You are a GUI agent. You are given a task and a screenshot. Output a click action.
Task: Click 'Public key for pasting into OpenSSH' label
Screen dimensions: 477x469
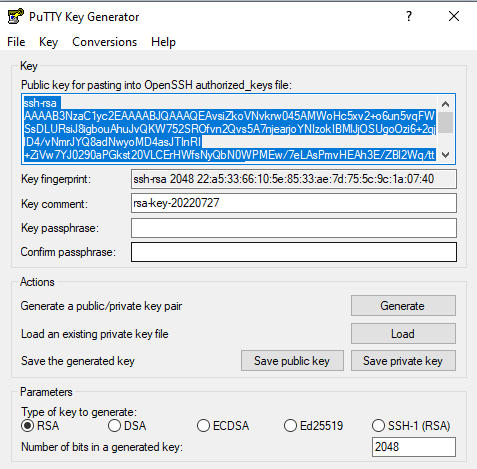pyautogui.click(x=156, y=85)
